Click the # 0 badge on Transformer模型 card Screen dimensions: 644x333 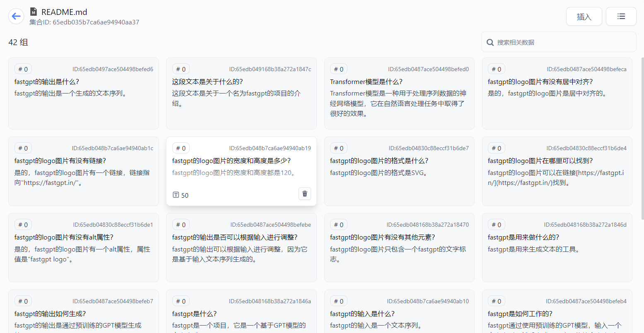point(339,69)
